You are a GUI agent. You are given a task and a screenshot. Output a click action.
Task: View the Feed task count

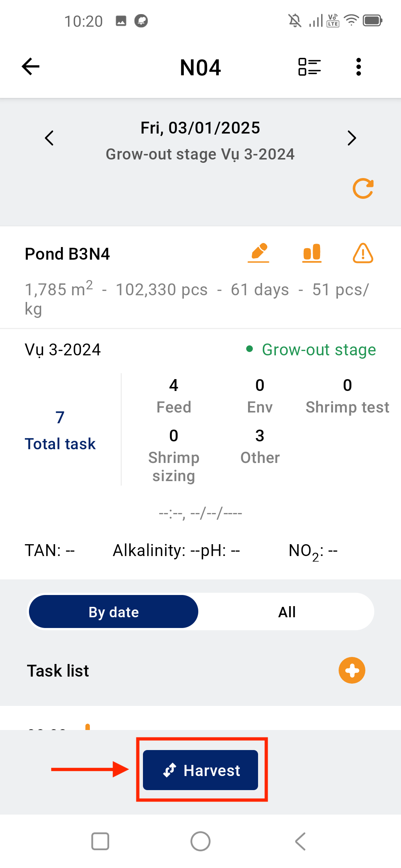[x=174, y=396]
